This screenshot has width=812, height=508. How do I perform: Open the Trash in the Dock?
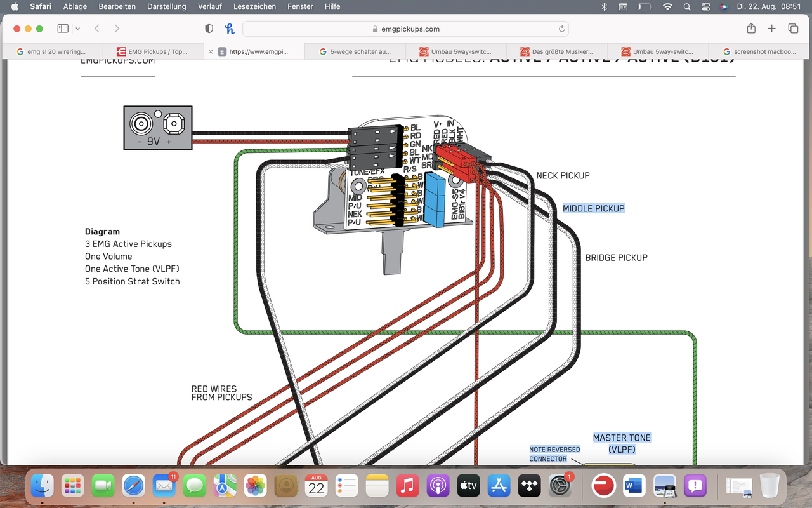click(x=769, y=486)
